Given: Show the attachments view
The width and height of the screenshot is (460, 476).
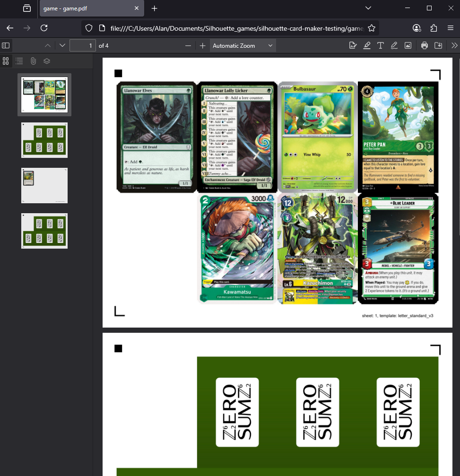Looking at the screenshot, I should point(33,61).
